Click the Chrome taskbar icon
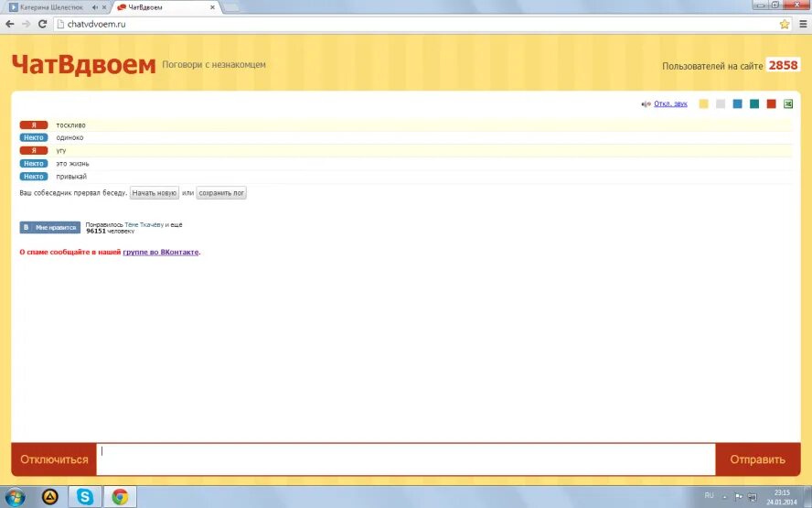 point(120,497)
